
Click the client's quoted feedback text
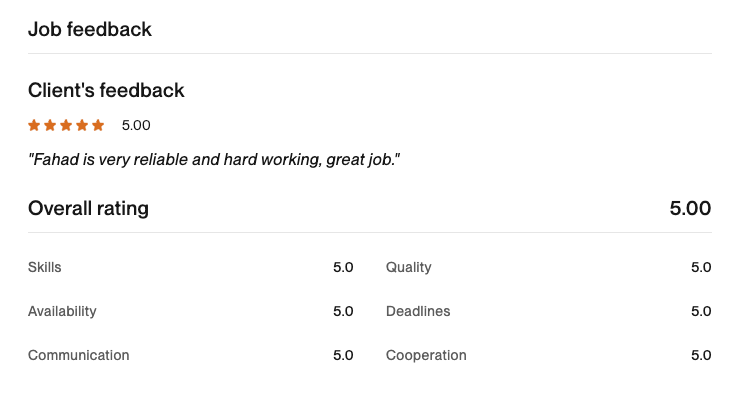click(214, 159)
